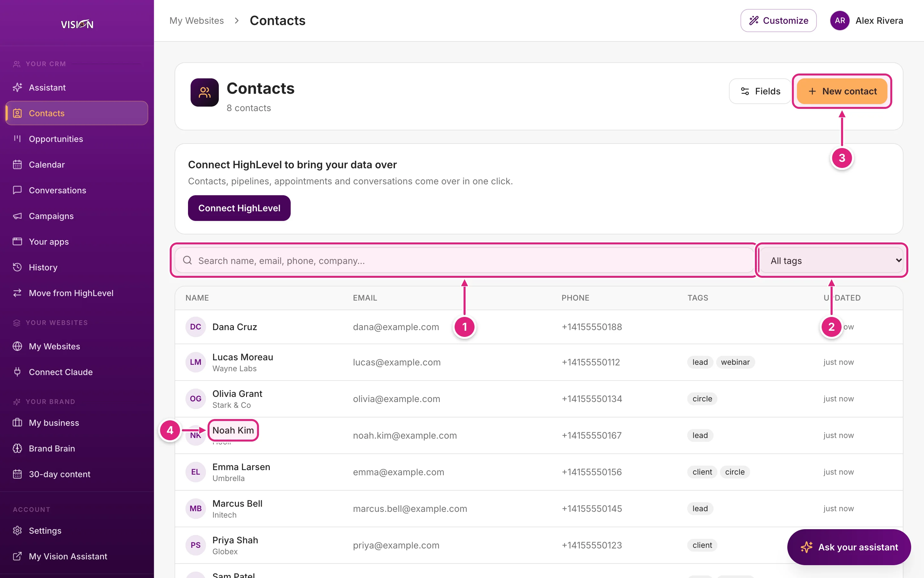924x578 pixels.
Task: Open the 30-day content calendar icon
Action: tap(17, 474)
